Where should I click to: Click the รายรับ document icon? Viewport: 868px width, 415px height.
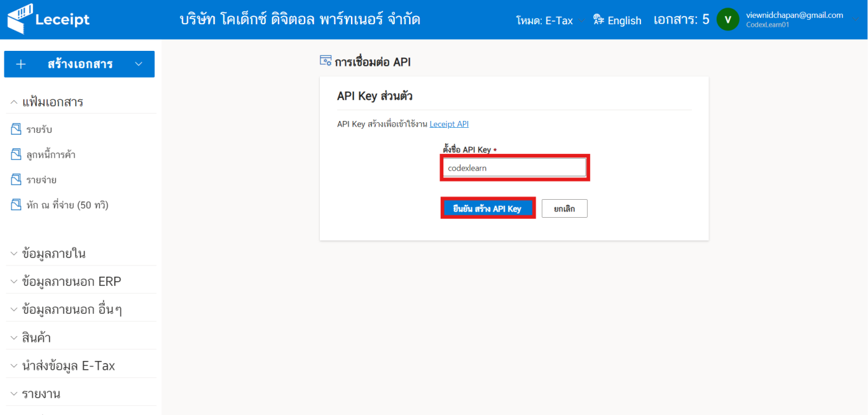(16, 129)
